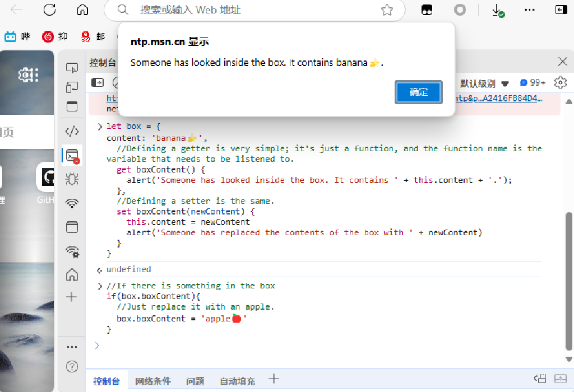Add page to favorites with star icon

point(387,10)
